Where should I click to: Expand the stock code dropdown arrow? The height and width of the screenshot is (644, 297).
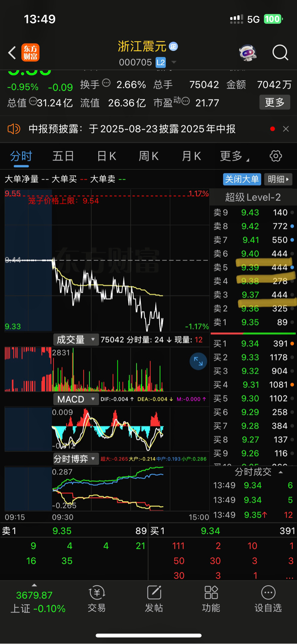tap(174, 62)
